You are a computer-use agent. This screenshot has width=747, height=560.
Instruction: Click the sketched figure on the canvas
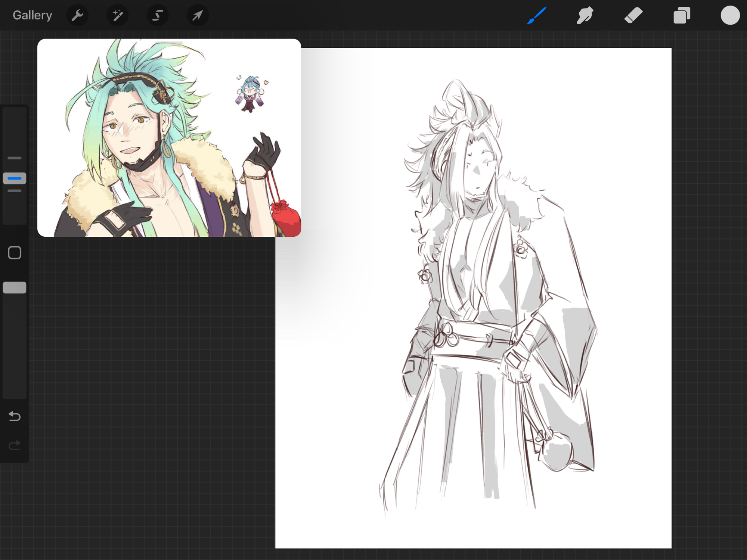pyautogui.click(x=486, y=299)
